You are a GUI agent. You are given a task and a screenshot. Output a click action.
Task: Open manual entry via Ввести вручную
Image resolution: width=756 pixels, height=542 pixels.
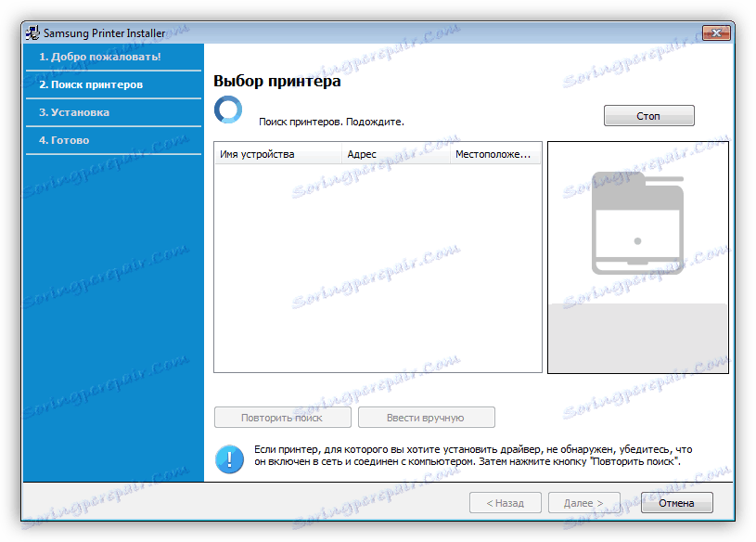(427, 417)
